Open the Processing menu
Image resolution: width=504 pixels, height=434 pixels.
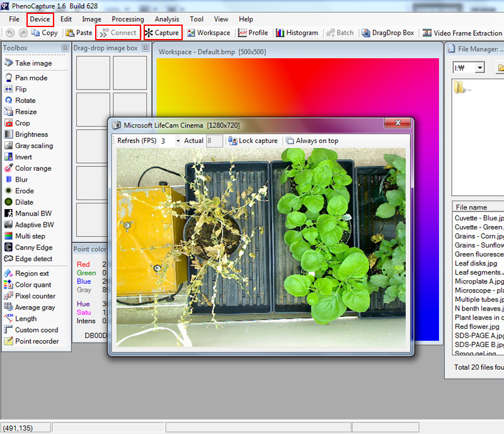[x=128, y=20]
